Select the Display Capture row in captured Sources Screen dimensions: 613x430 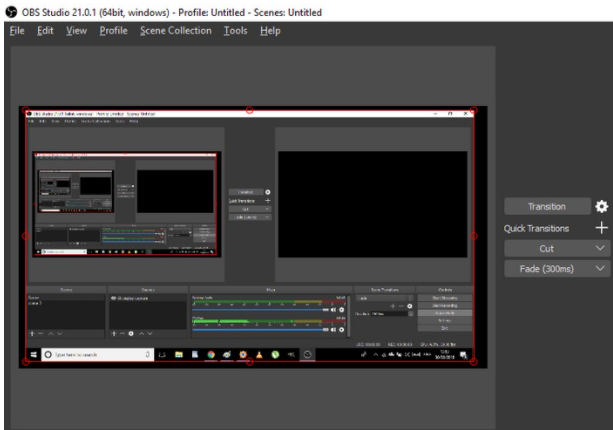pos(147,298)
